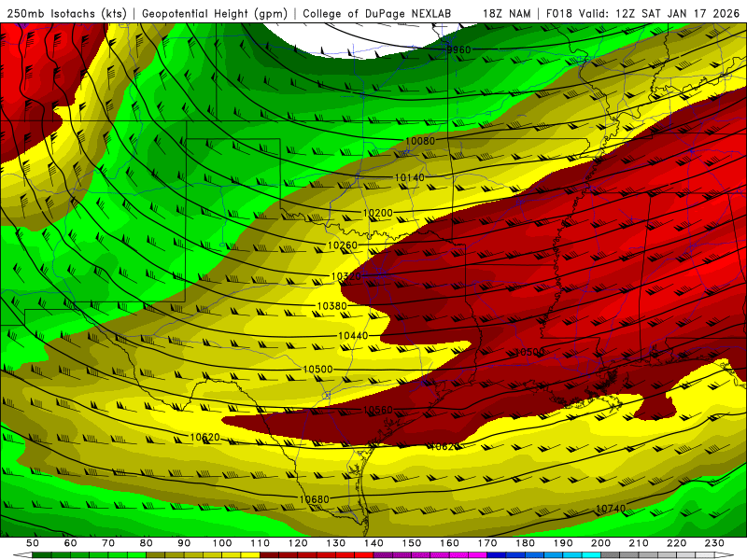Click the 140 label on the color scale
The height and width of the screenshot is (560, 747).
(x=373, y=543)
